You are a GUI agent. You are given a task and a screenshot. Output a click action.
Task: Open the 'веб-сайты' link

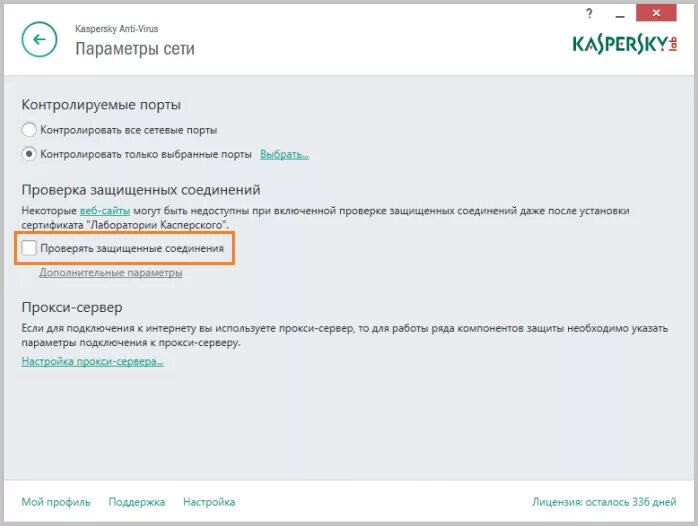pyautogui.click(x=105, y=210)
